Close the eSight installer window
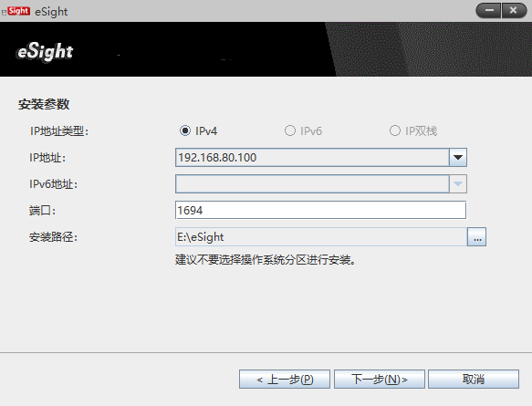This screenshot has width=532, height=406. tap(514, 11)
